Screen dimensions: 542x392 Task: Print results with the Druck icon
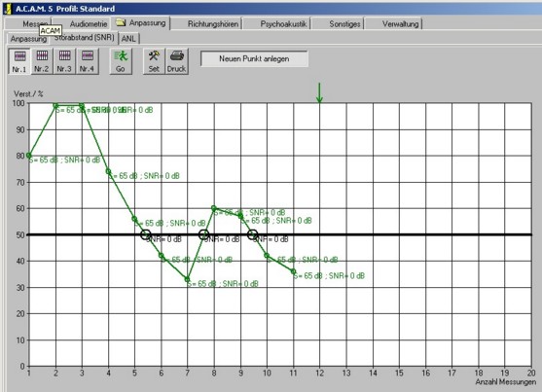click(x=177, y=61)
